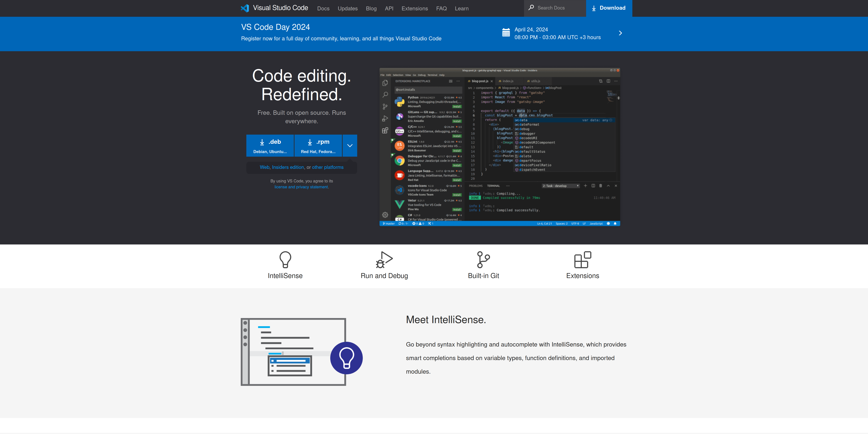Click the April 24, 2024 date text
The image size is (868, 434).
point(531,30)
